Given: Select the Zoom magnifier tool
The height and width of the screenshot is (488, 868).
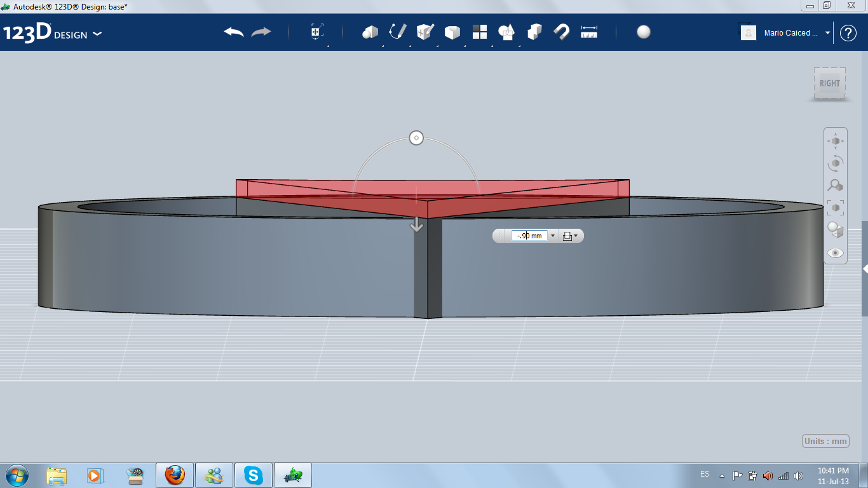Looking at the screenshot, I should click(836, 185).
